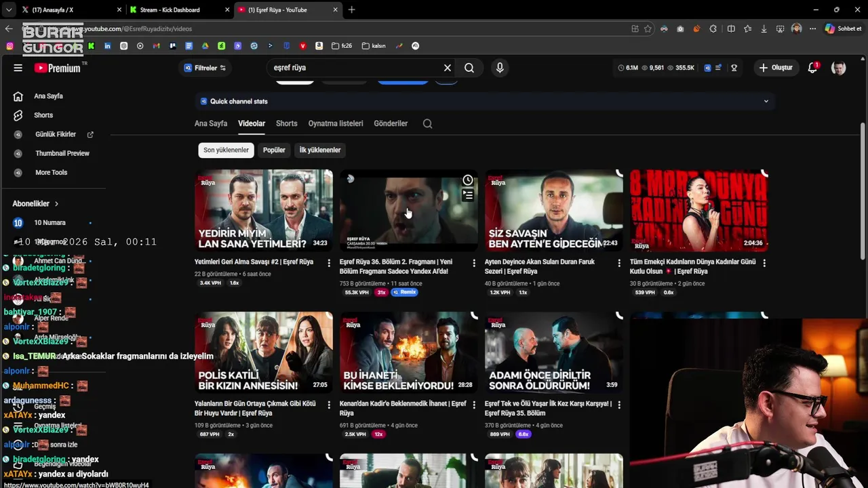Add hovered fragman video to queue
This screenshot has width=868, height=488.
tap(468, 195)
